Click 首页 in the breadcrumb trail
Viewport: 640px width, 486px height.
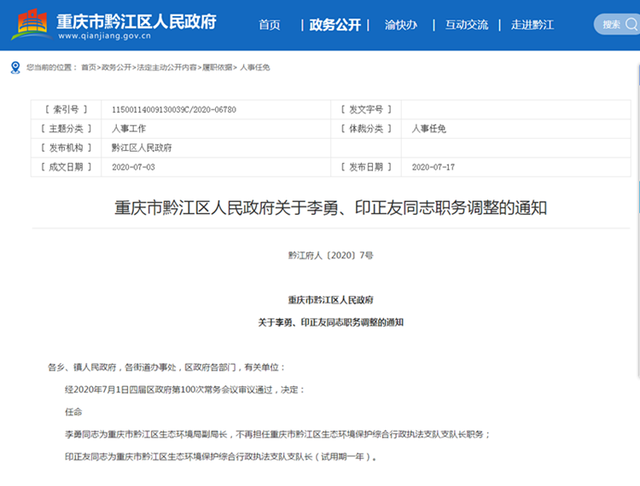coord(89,67)
